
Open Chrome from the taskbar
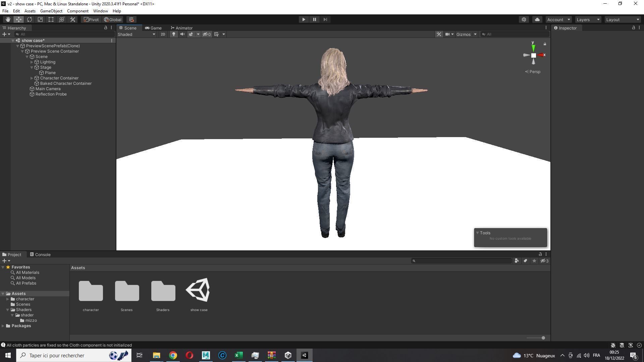click(173, 355)
